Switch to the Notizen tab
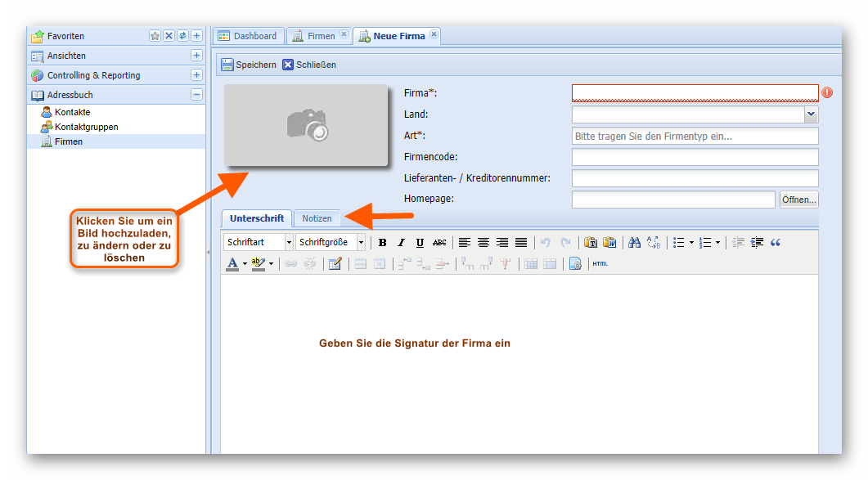The width and height of the screenshot is (868, 480). (x=317, y=218)
